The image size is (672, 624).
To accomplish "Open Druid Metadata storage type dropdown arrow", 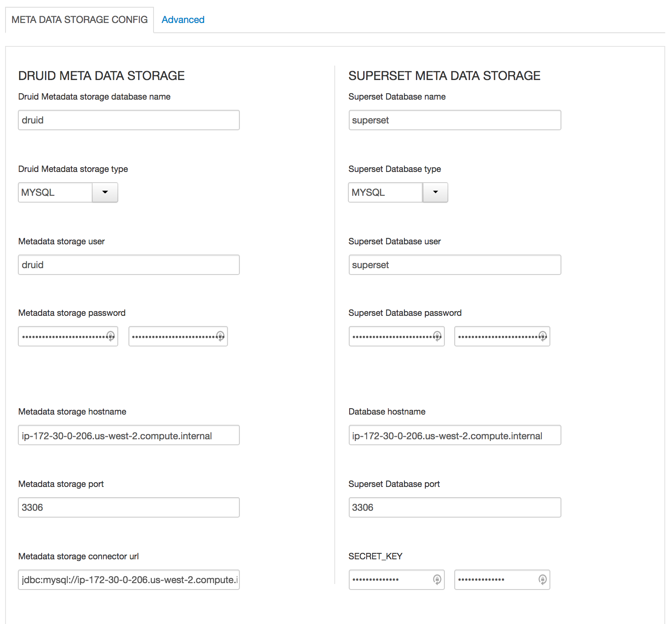I will [x=105, y=192].
